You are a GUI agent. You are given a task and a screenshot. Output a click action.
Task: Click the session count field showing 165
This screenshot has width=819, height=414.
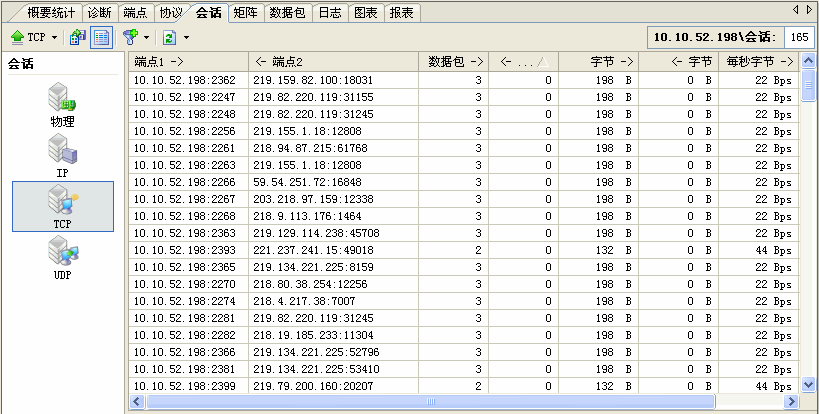[x=799, y=38]
